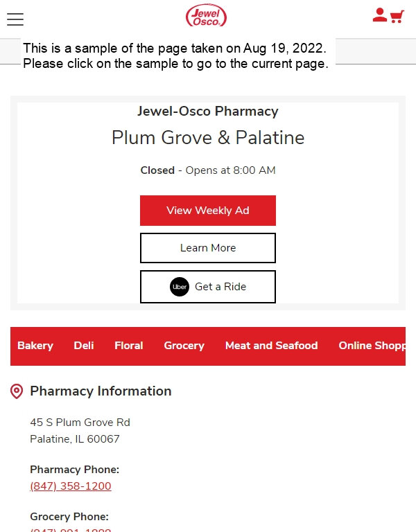Click the partially visible grocery phone number
416x532 pixels.
click(x=71, y=530)
